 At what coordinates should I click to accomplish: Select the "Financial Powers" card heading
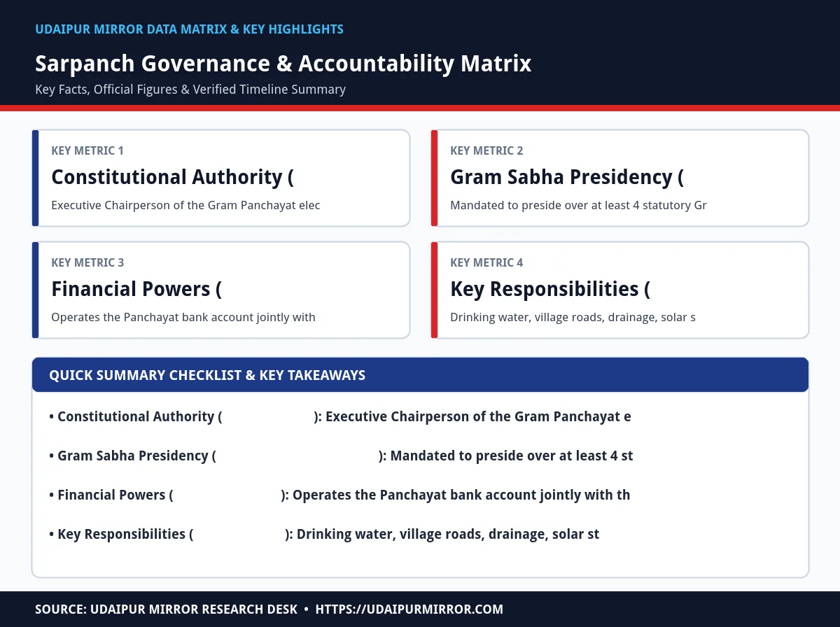[136, 289]
